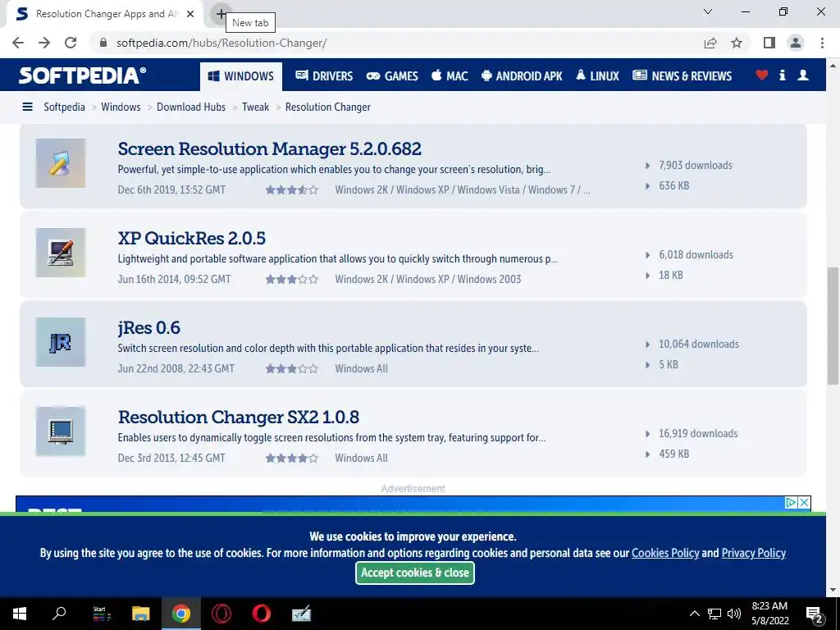
Task: Reload the current page
Action: tap(71, 43)
